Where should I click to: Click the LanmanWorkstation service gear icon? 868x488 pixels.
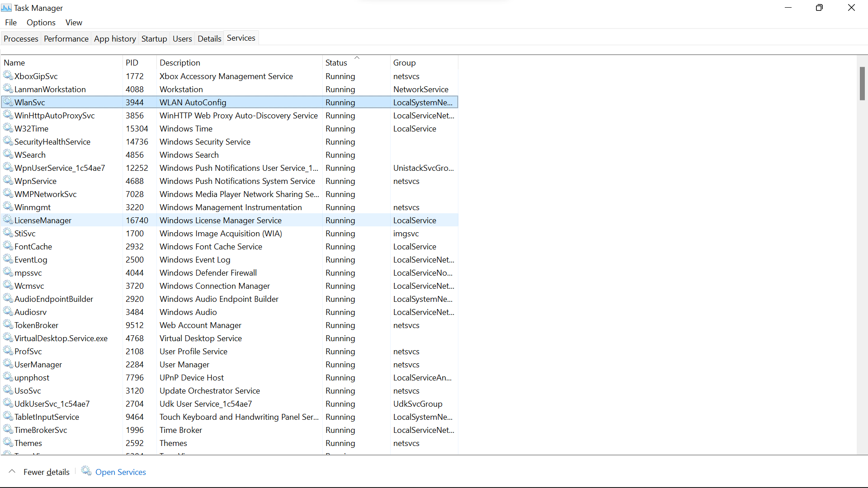point(8,89)
